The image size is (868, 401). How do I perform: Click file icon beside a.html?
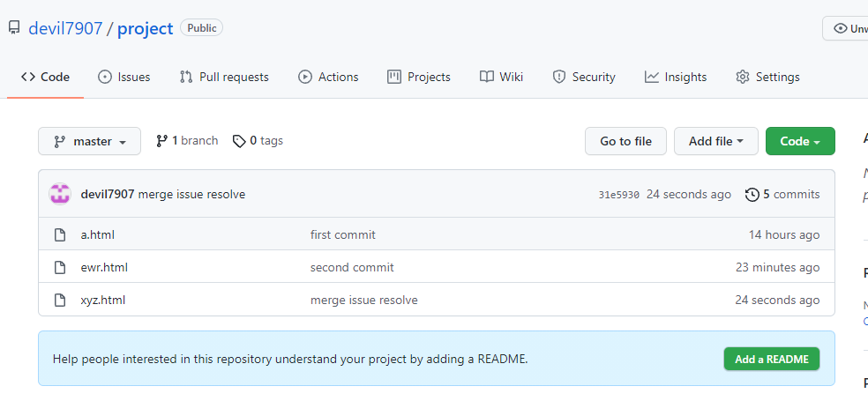(60, 235)
